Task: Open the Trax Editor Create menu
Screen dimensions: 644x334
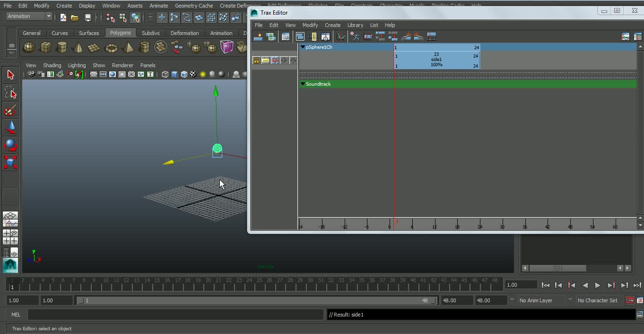Action: 332,25
